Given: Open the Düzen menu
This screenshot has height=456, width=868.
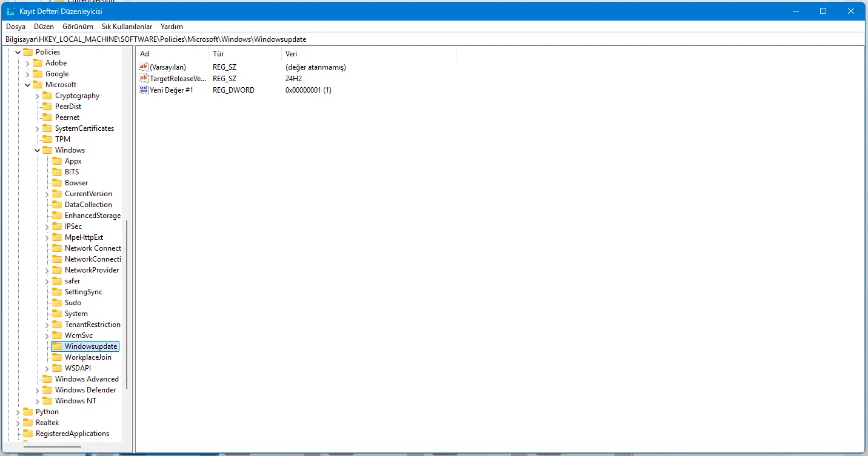Looking at the screenshot, I should [44, 27].
